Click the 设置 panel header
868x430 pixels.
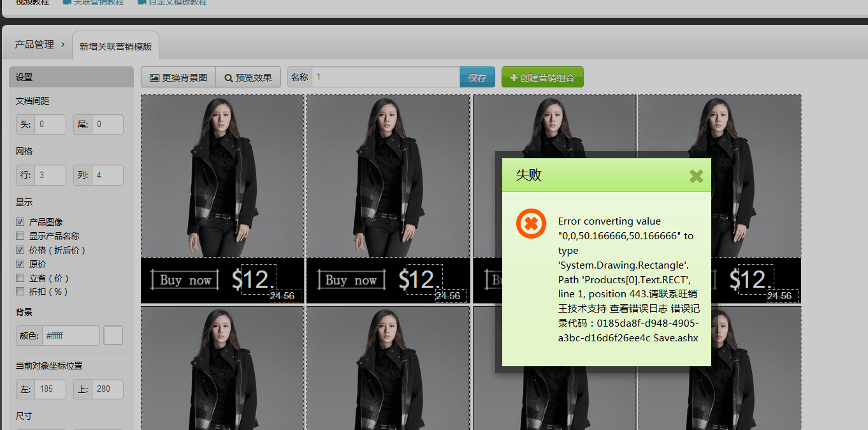(x=71, y=77)
